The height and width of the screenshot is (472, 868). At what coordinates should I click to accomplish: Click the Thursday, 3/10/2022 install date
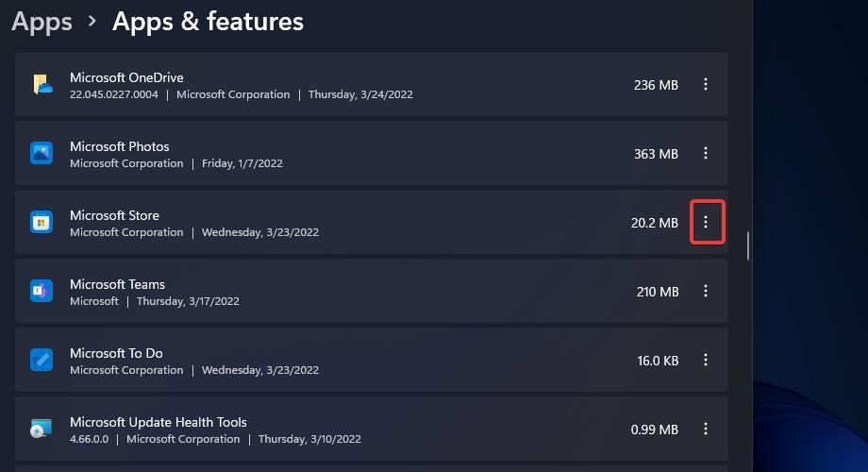tap(309, 439)
